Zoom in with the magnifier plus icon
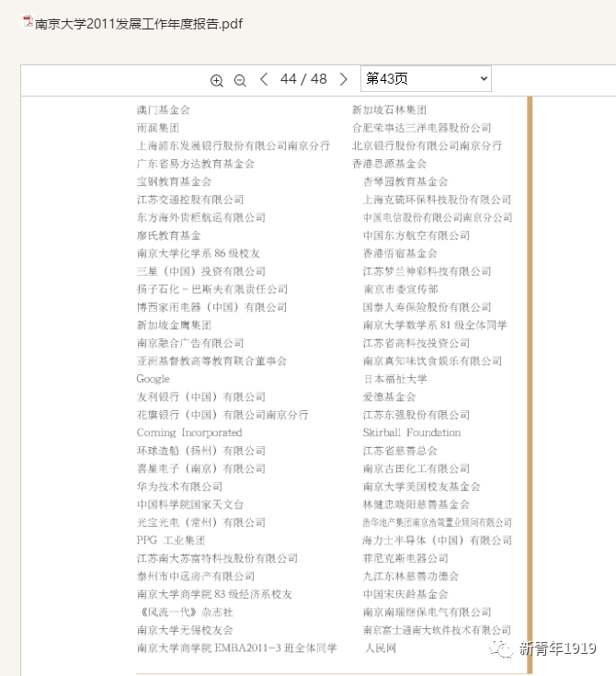 point(217,80)
